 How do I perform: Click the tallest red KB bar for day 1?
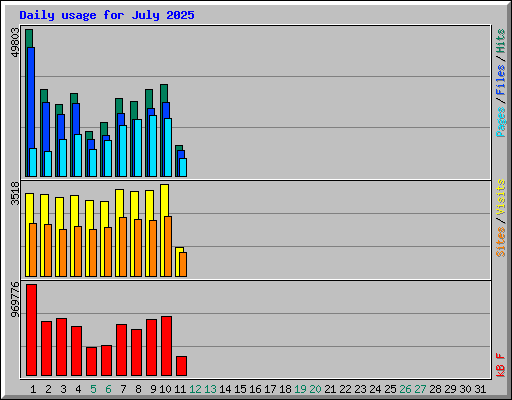[x=31, y=330]
